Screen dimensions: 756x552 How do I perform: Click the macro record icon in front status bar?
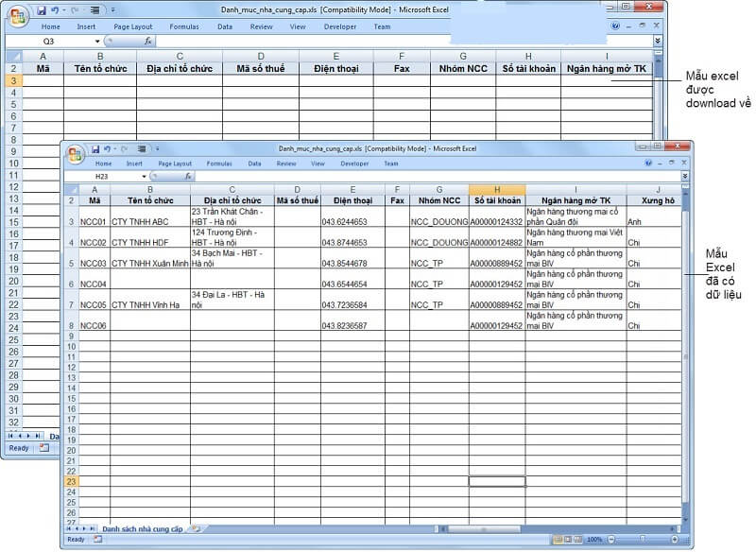pyautogui.click(x=97, y=540)
